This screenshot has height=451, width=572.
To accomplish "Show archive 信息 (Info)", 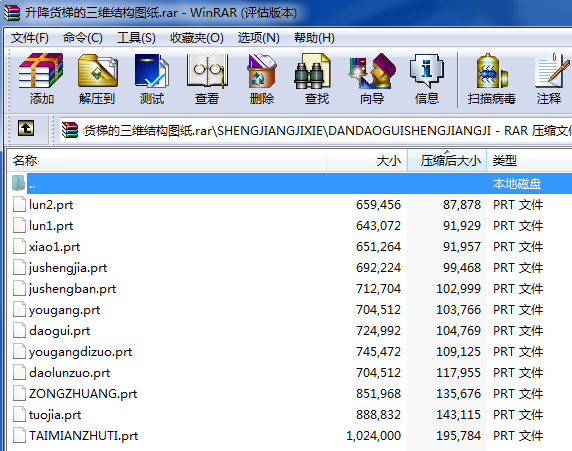I will pyautogui.click(x=426, y=71).
